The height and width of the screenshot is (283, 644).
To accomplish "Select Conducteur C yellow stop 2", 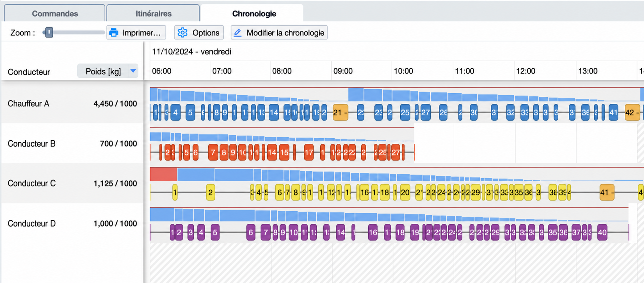I will pos(210,192).
